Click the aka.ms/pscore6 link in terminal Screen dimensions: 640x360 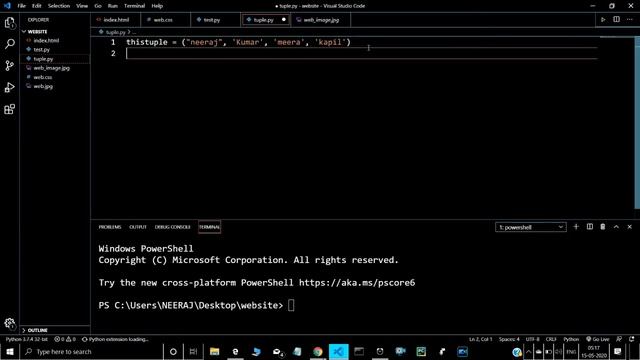(357, 282)
